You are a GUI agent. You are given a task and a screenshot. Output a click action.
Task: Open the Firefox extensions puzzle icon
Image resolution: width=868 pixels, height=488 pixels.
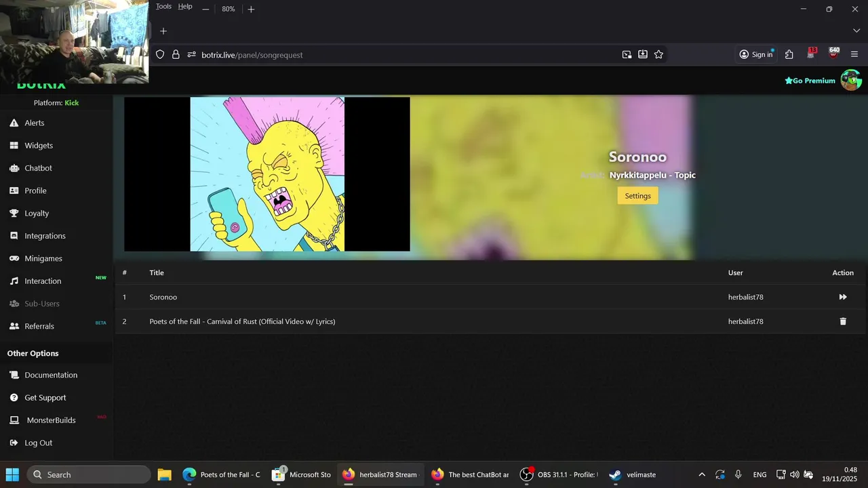pos(789,54)
